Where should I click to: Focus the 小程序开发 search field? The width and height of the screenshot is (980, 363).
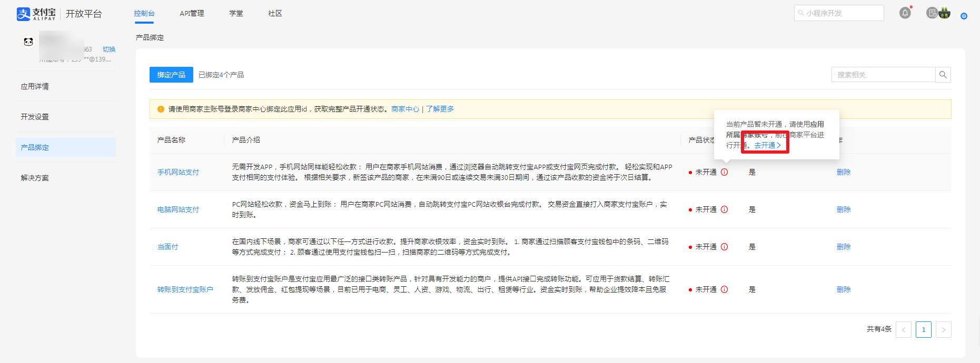point(839,13)
